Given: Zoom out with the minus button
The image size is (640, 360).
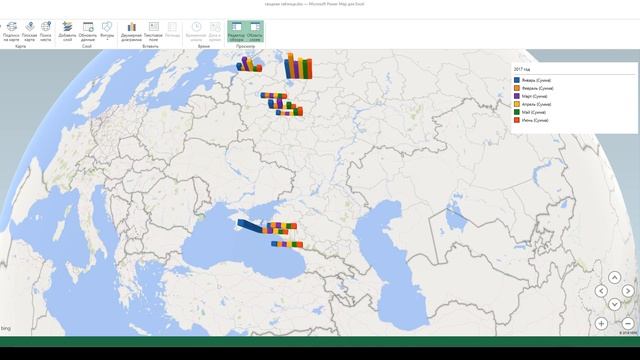Looking at the screenshot, I should point(628,324).
